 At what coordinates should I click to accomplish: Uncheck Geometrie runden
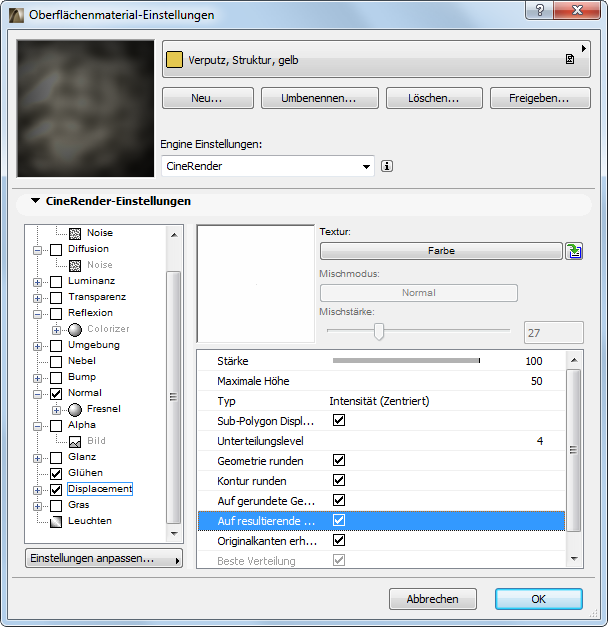coord(339,460)
